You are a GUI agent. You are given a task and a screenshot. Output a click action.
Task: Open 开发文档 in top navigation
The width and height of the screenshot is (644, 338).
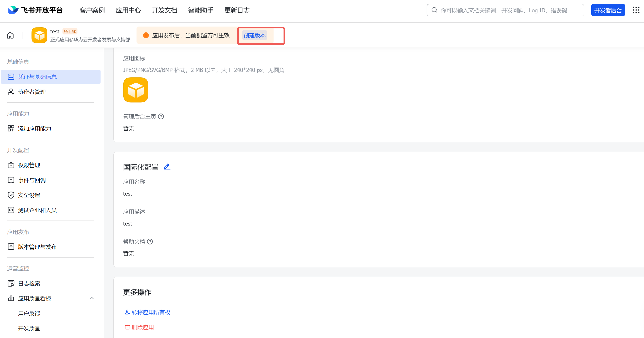pos(165,10)
